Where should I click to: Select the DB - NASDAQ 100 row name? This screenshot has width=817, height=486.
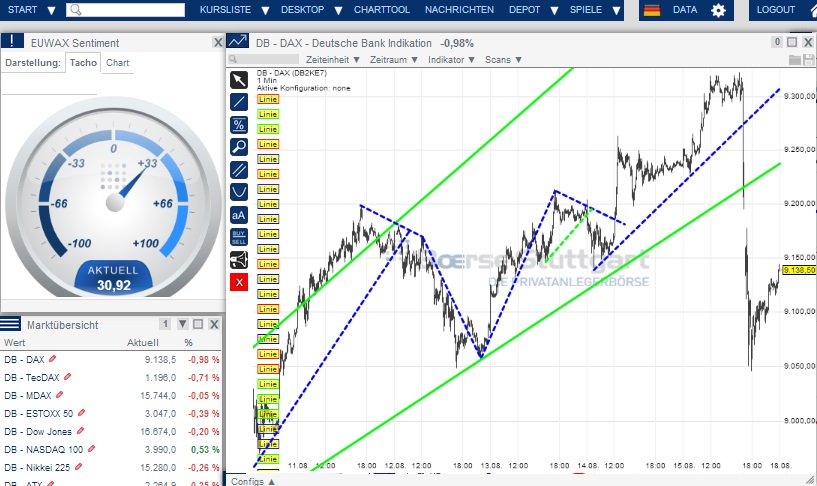pos(43,449)
